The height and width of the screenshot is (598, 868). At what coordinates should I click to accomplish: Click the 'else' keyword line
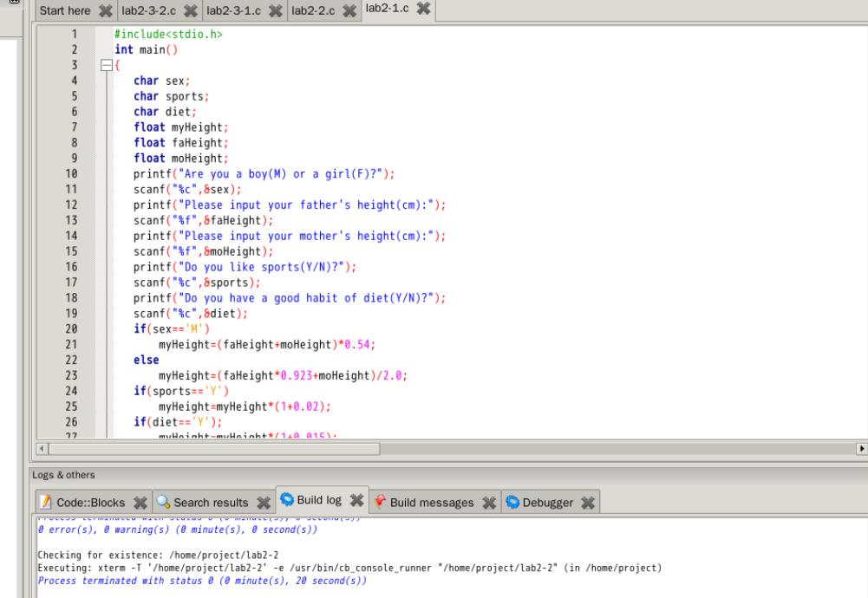pyautogui.click(x=147, y=360)
